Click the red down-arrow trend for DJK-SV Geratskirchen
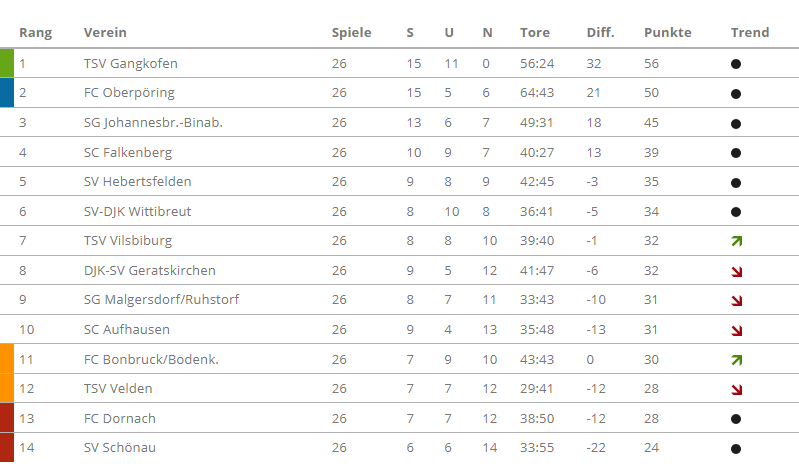This screenshot has height=467, width=799. [x=736, y=271]
